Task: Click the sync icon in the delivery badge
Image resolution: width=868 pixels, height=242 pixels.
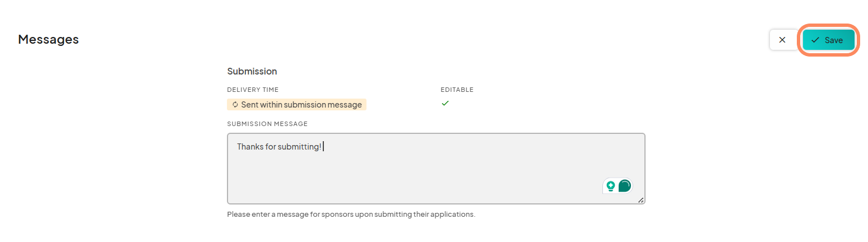Action: tap(235, 105)
